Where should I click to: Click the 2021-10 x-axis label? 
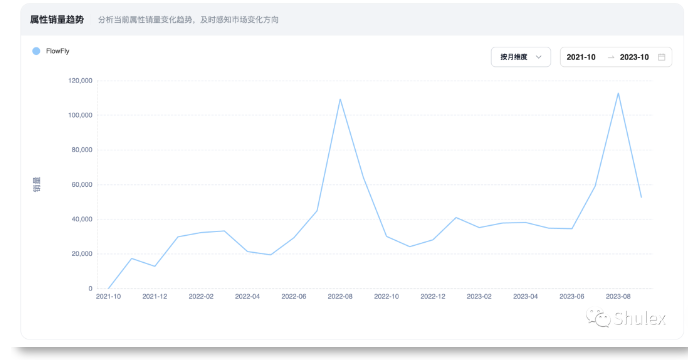tap(108, 296)
